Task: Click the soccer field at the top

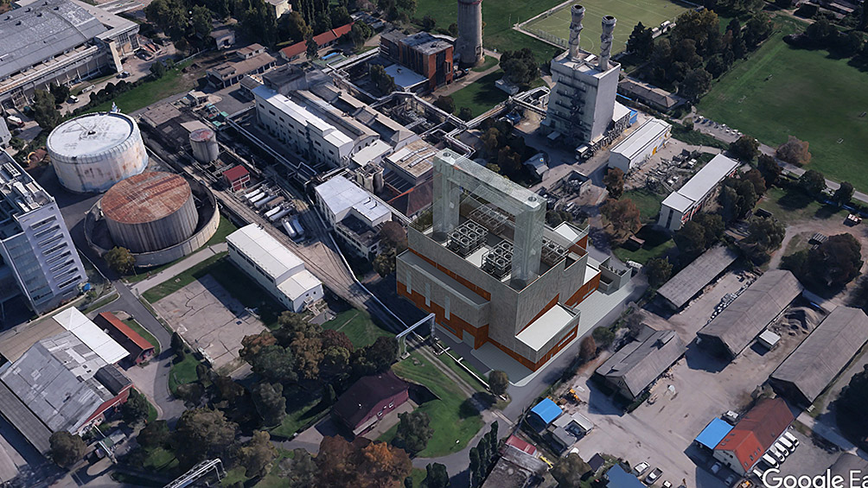Action: point(605,22)
